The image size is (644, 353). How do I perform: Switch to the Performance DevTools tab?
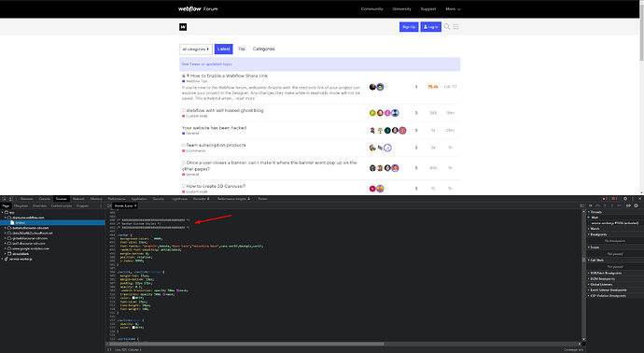point(117,199)
